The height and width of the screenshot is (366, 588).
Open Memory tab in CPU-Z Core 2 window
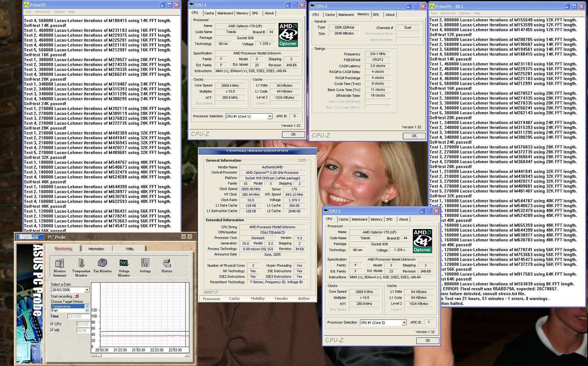tap(376, 219)
